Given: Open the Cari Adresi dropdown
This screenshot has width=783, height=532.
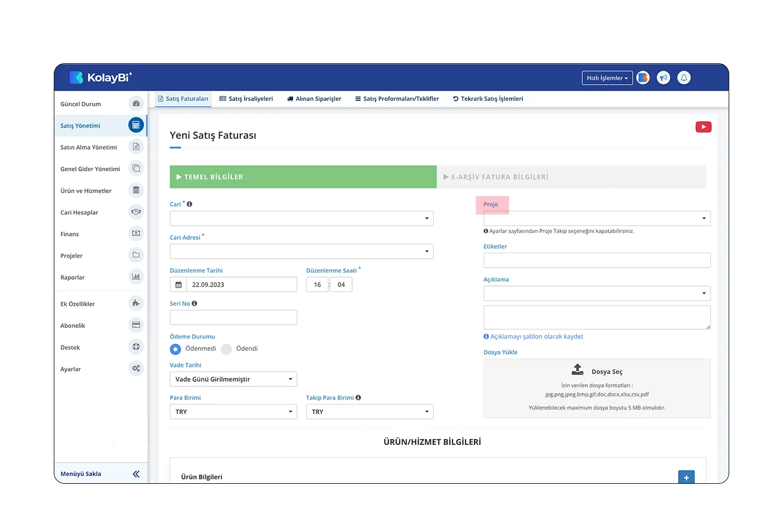Looking at the screenshot, I should (x=302, y=252).
